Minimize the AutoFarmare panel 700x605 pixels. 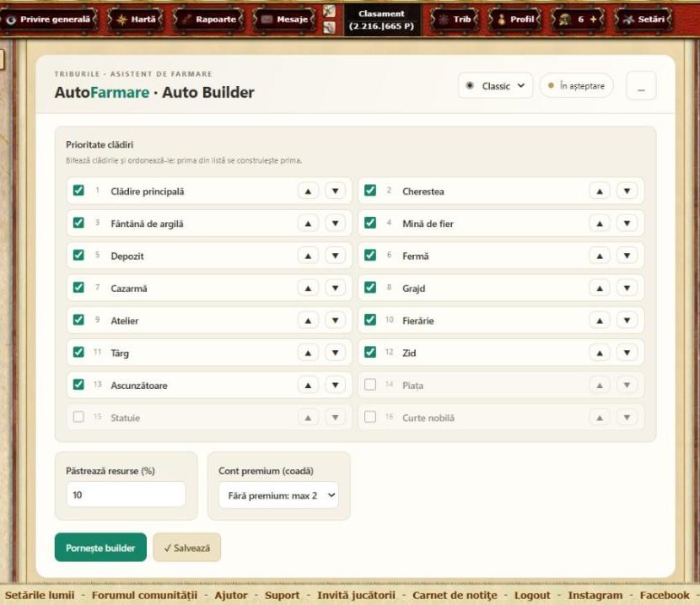pyautogui.click(x=641, y=86)
